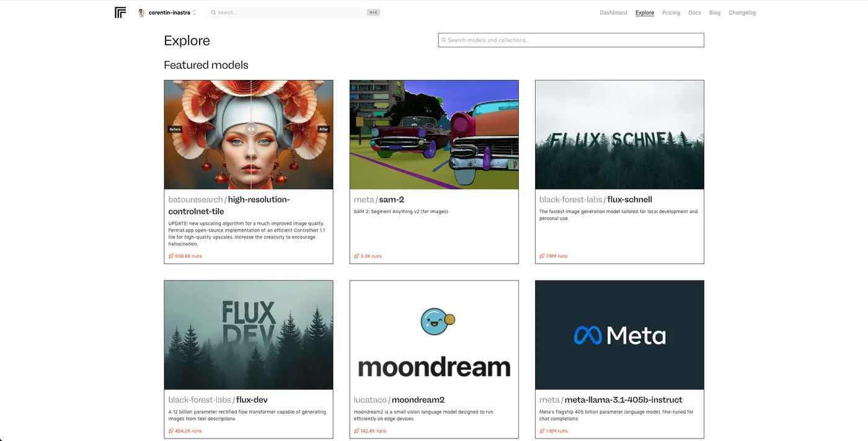Click the corentin-inastra avatar image

[x=141, y=12]
